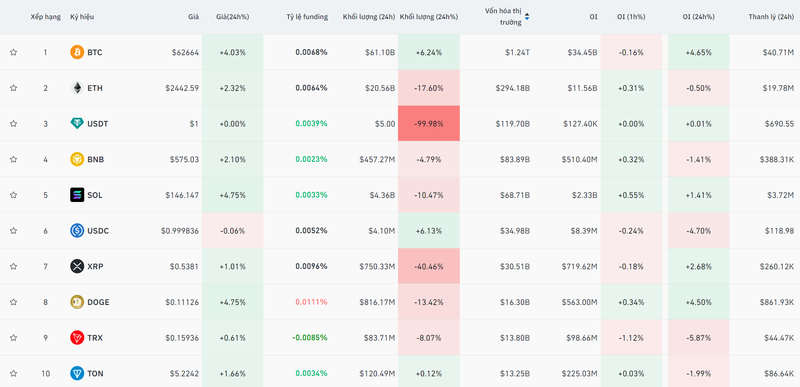Click the Tether USDT coin icon
The width and height of the screenshot is (800, 387).
point(77,123)
